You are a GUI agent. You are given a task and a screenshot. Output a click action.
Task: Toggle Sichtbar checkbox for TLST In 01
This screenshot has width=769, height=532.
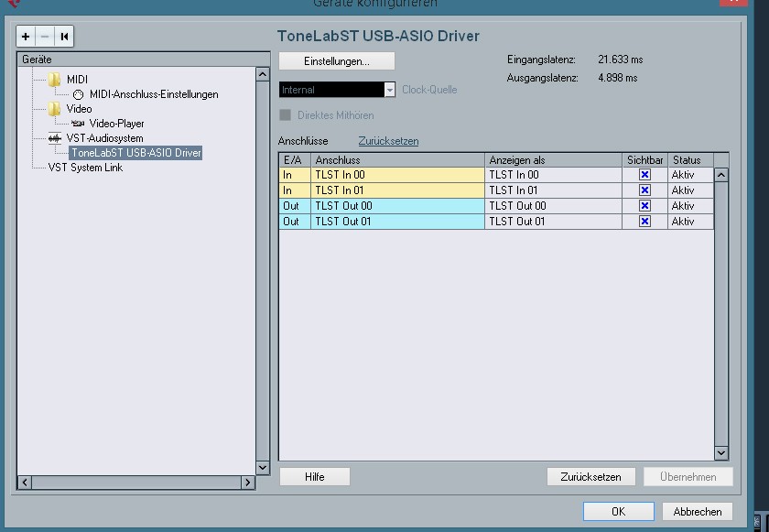pos(644,190)
